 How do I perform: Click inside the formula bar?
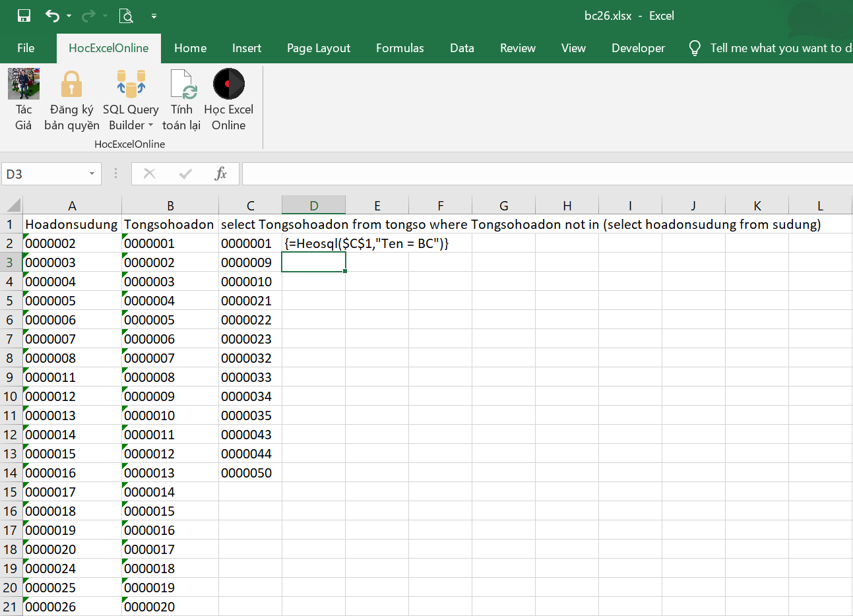pos(548,173)
